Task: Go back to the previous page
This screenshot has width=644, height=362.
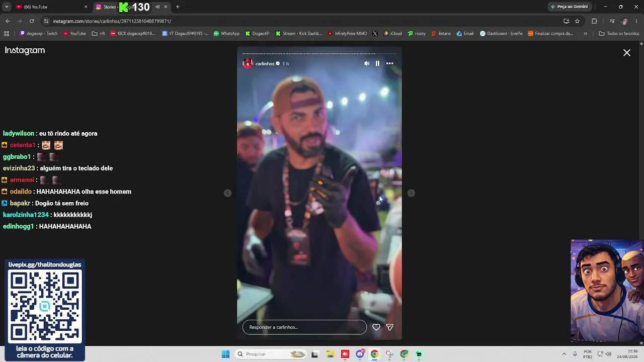Action: pos(8,21)
